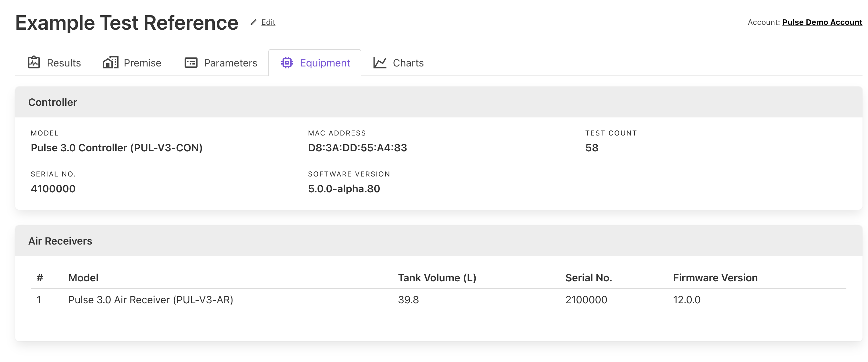Click software version 5.0.0-alpha.80 text
This screenshot has height=362, width=868.
tap(344, 188)
